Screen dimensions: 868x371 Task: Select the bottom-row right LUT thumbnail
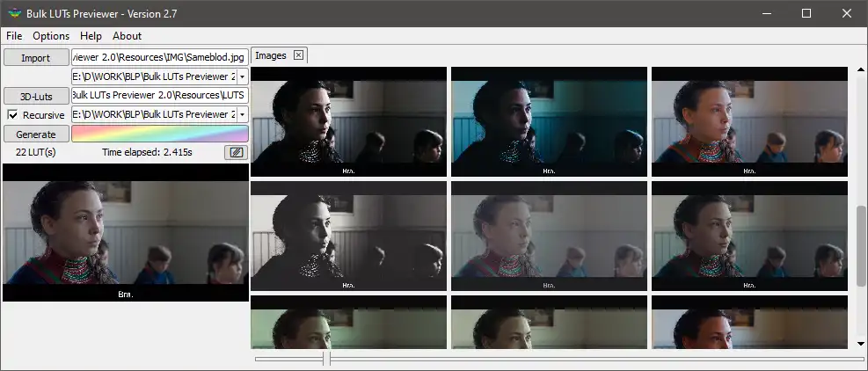[x=749, y=322]
